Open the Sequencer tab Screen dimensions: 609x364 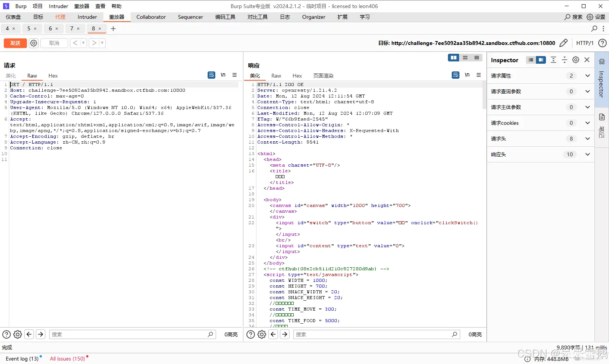tap(190, 17)
